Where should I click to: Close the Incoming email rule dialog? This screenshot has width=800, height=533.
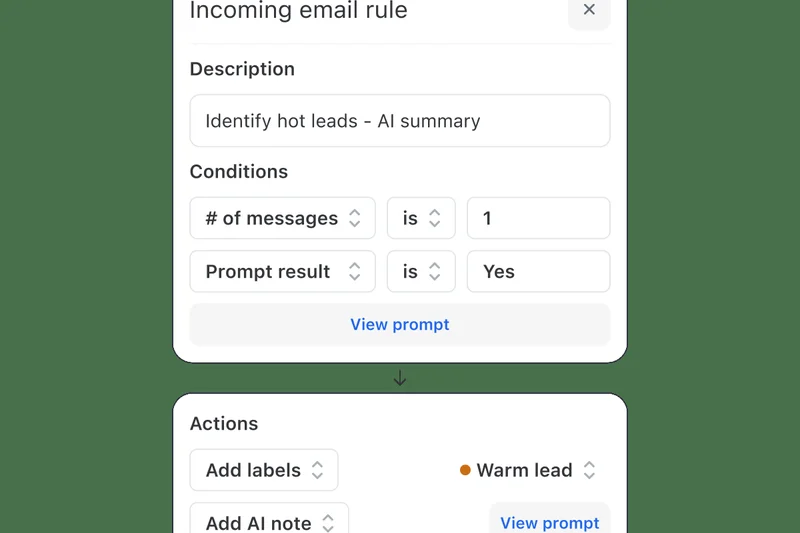[x=589, y=10]
